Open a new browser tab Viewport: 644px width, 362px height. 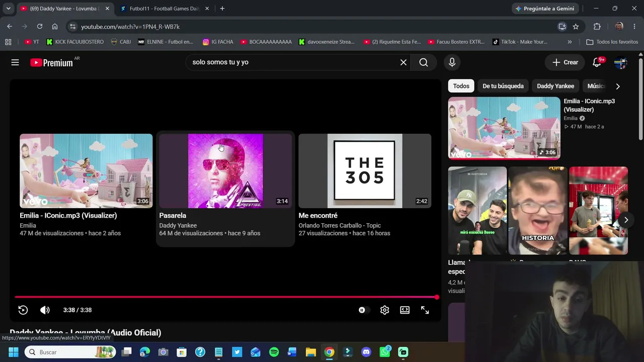pyautogui.click(x=222, y=9)
